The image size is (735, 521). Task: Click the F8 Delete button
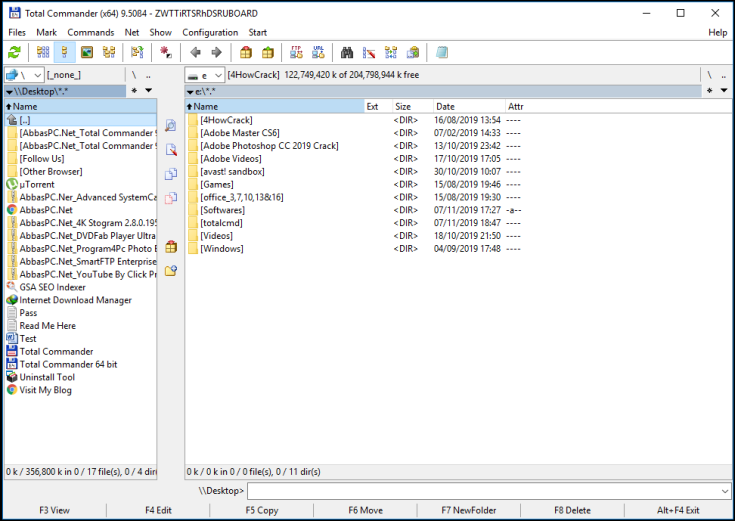pos(572,510)
